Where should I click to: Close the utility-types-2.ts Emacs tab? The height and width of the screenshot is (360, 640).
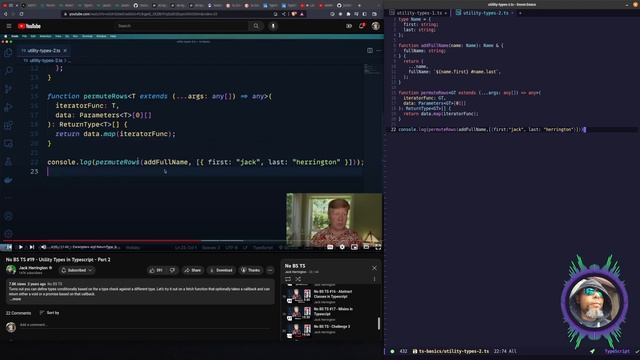(x=513, y=13)
